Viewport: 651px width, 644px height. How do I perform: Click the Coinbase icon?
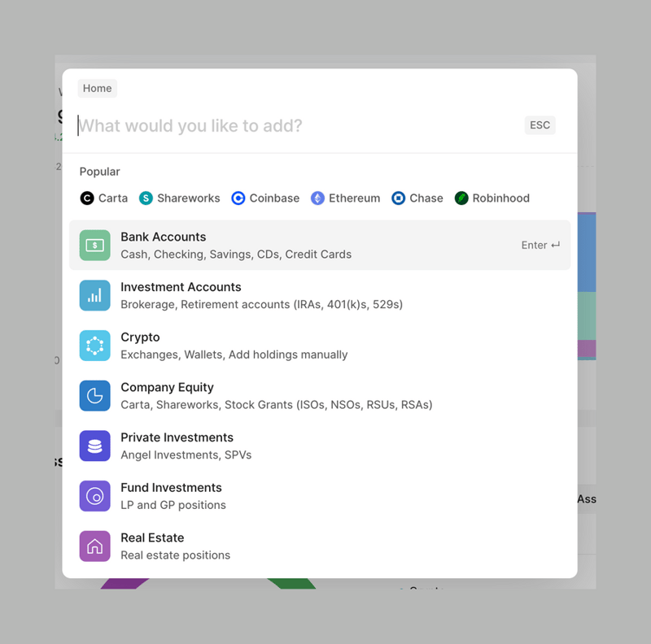(238, 198)
